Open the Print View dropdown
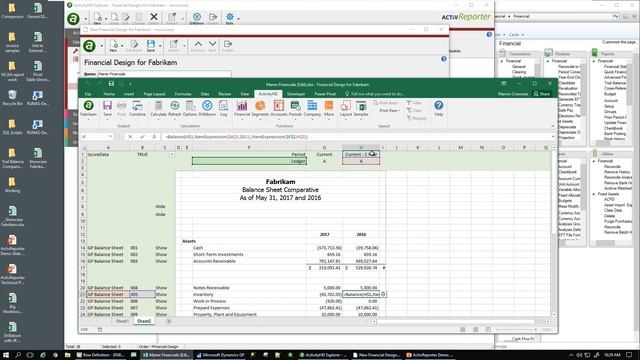This screenshot has height=360, width=640. click(x=389, y=111)
